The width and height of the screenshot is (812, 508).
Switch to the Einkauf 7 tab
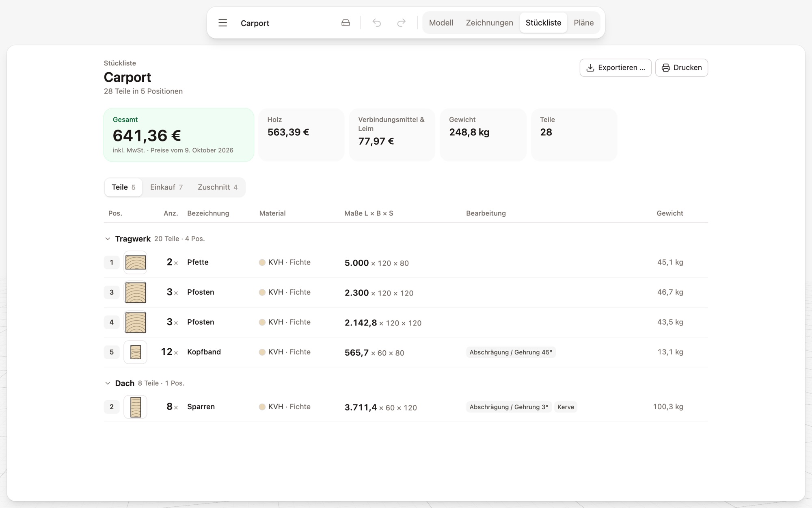166,187
